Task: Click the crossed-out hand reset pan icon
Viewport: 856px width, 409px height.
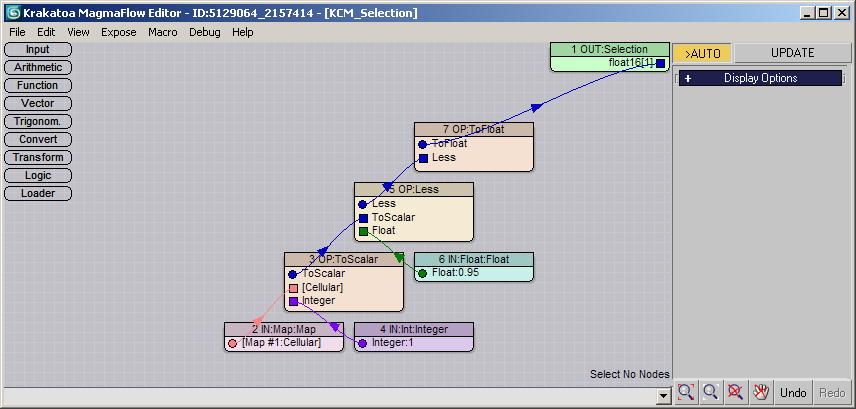Action: [760, 392]
